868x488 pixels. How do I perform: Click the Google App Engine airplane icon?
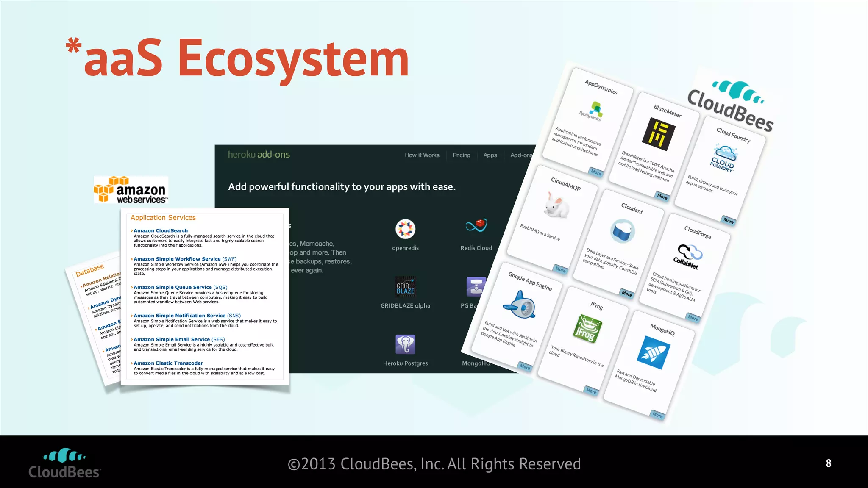point(520,305)
